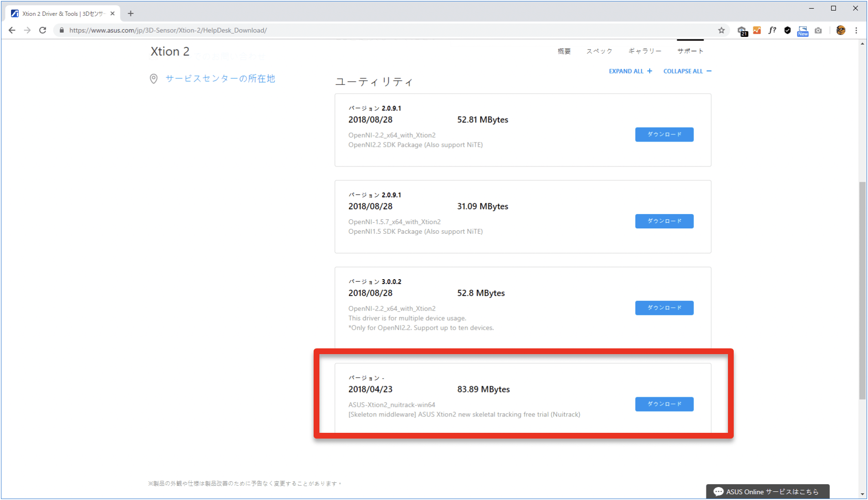Image resolution: width=868 pixels, height=500 pixels.
Task: Click the address bar URL
Action: click(168, 30)
